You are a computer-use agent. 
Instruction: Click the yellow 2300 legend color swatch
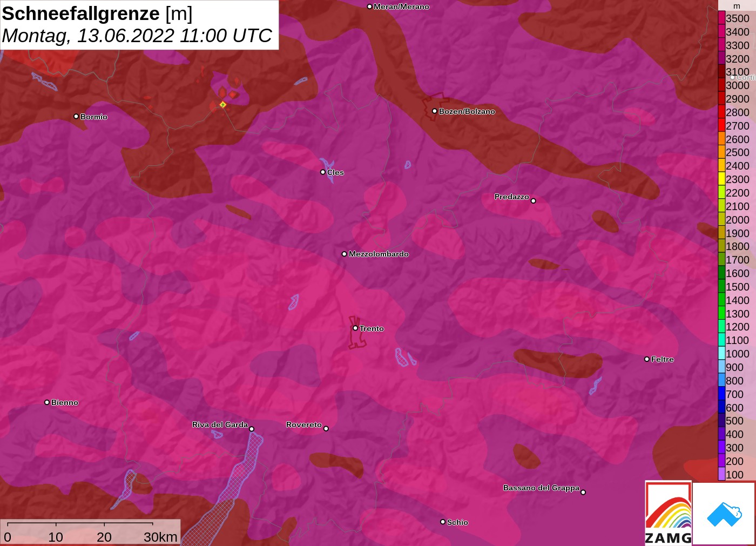point(721,179)
